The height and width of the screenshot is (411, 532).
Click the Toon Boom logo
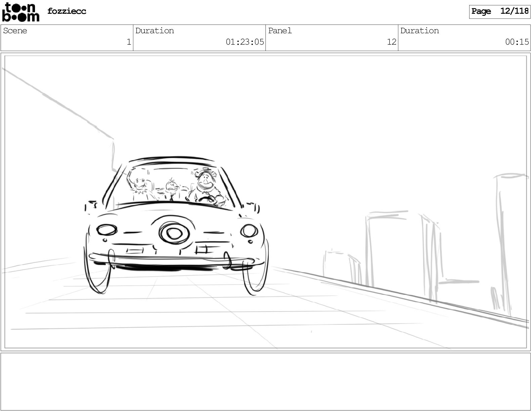point(20,12)
